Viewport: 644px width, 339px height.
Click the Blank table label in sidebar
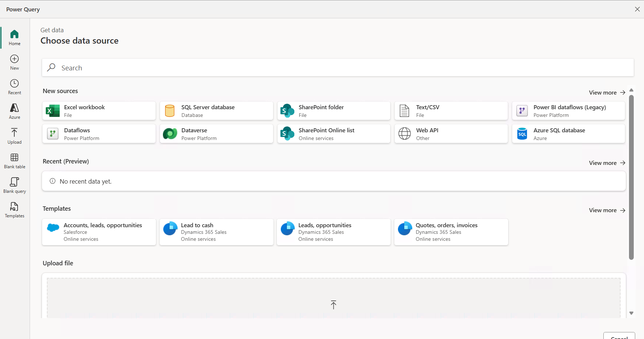[x=15, y=167]
